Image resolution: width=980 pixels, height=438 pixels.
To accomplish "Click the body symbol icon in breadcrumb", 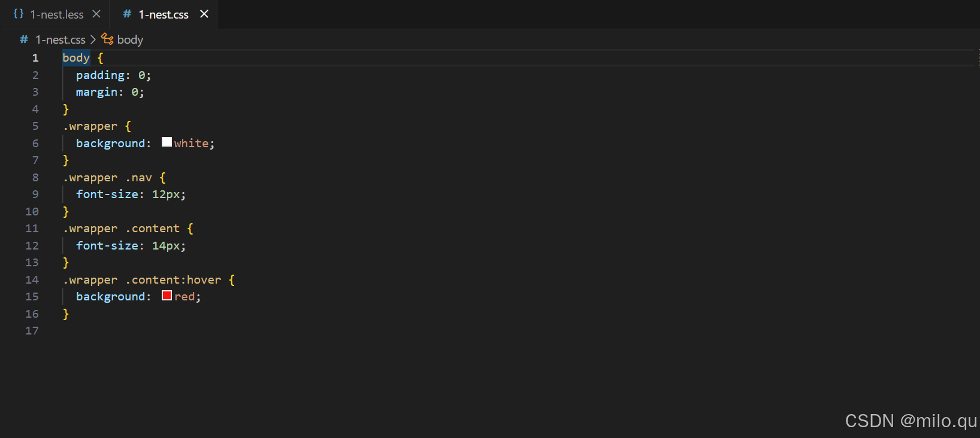I will (x=107, y=39).
